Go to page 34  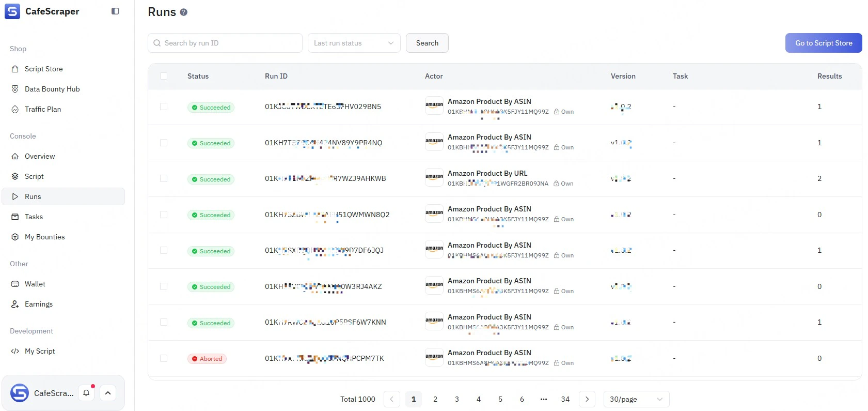[565, 399]
